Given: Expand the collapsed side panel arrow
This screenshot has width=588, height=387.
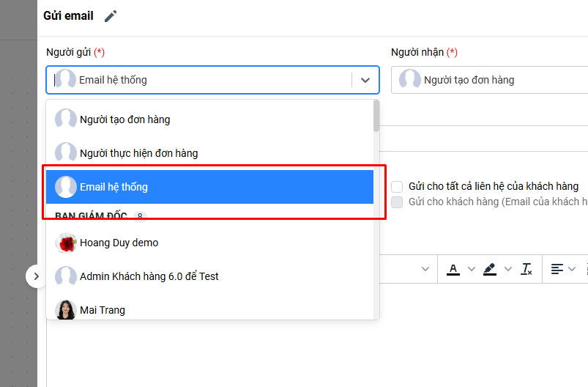Looking at the screenshot, I should [36, 276].
